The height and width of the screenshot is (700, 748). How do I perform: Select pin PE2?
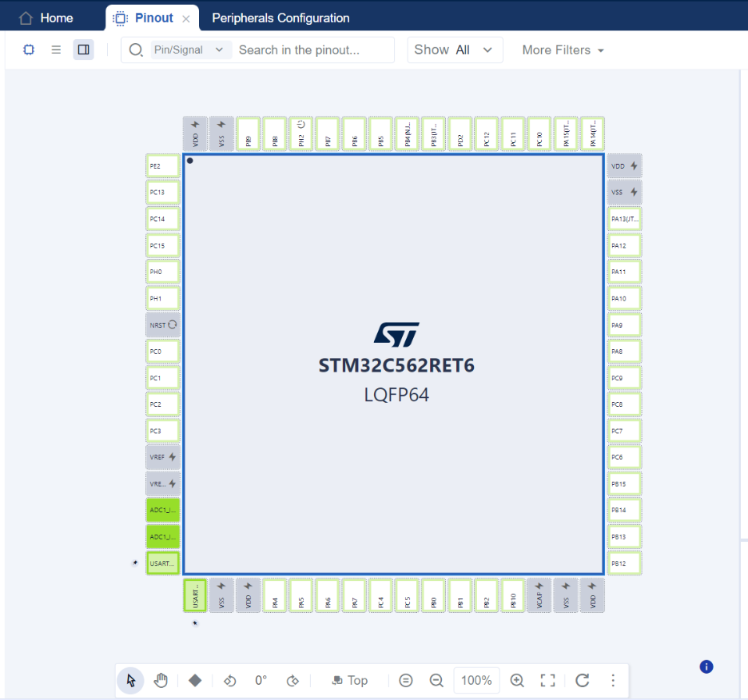pyautogui.click(x=163, y=166)
